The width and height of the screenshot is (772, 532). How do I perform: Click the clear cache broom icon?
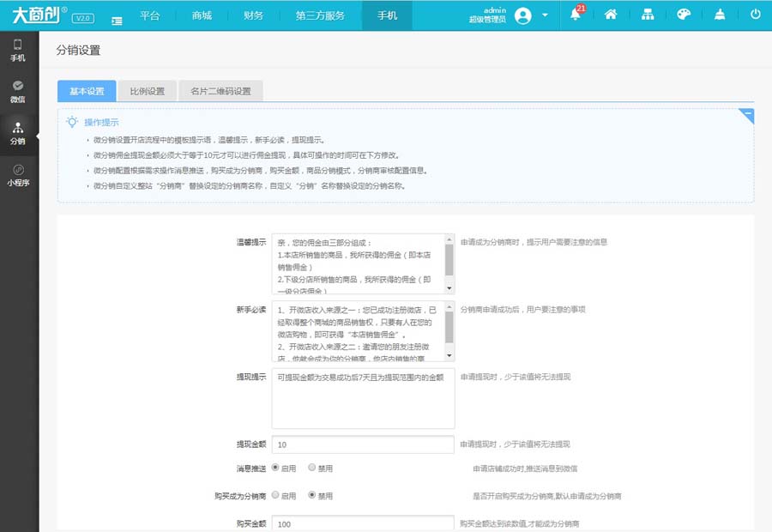(x=720, y=15)
